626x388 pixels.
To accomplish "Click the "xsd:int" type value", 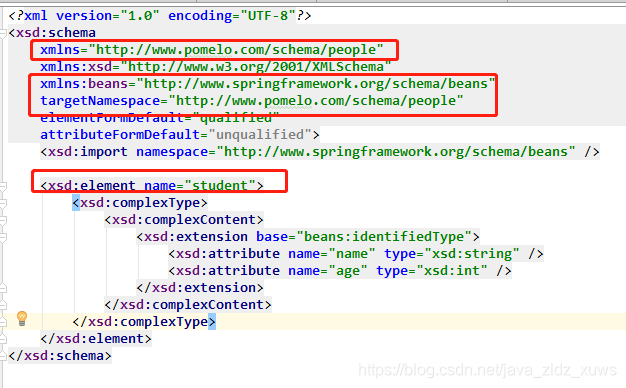I will [452, 271].
